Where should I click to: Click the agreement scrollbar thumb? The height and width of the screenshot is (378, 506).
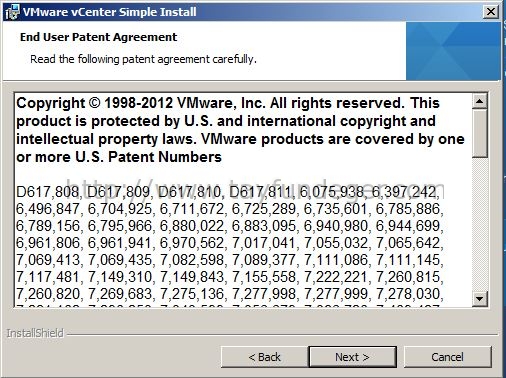[x=480, y=133]
